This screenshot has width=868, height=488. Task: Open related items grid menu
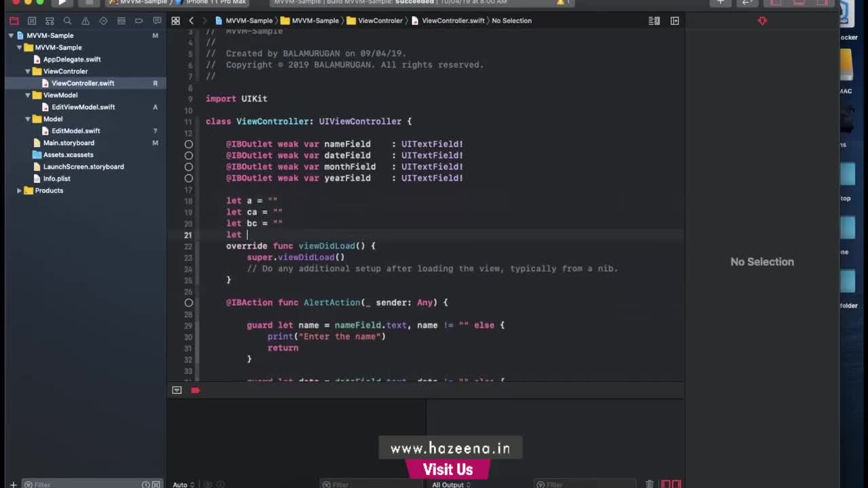[x=176, y=21]
